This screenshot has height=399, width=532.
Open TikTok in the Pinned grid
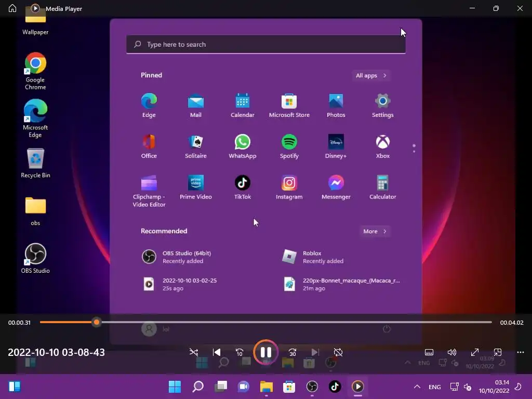tap(243, 187)
